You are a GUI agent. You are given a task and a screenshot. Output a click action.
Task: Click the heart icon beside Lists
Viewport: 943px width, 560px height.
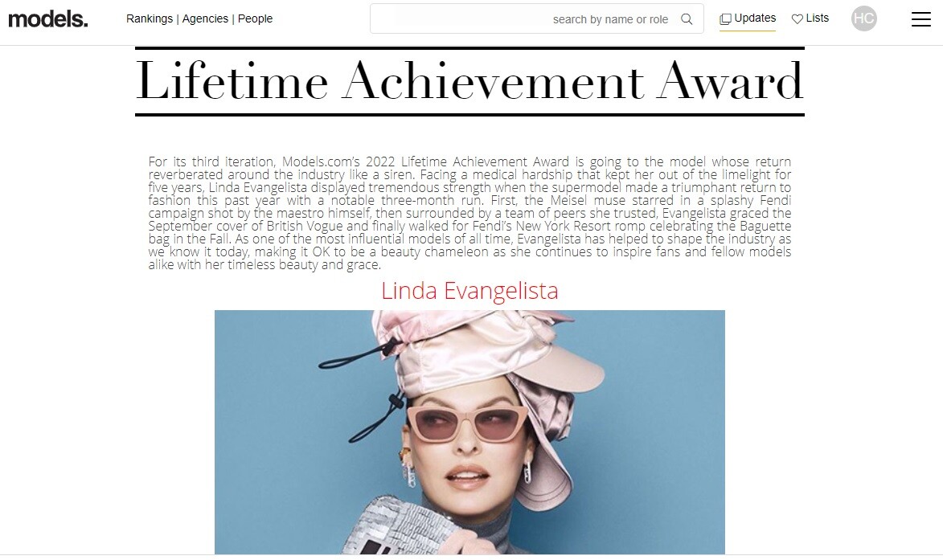[797, 19]
